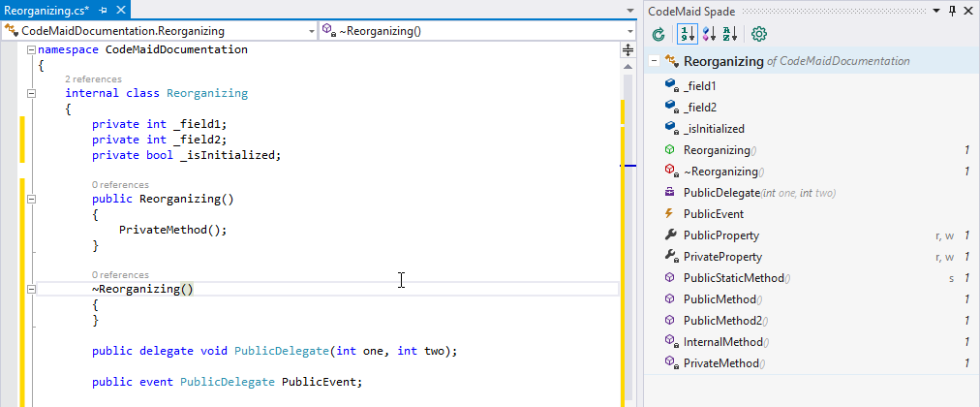Collapse the public Reorganizing() constructor block
980x407 pixels.
[31, 200]
